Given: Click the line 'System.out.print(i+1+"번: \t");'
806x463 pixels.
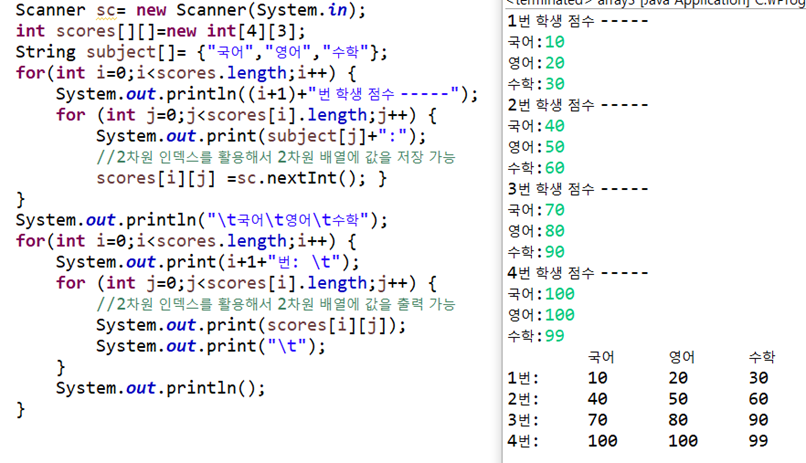Looking at the screenshot, I should [x=208, y=262].
